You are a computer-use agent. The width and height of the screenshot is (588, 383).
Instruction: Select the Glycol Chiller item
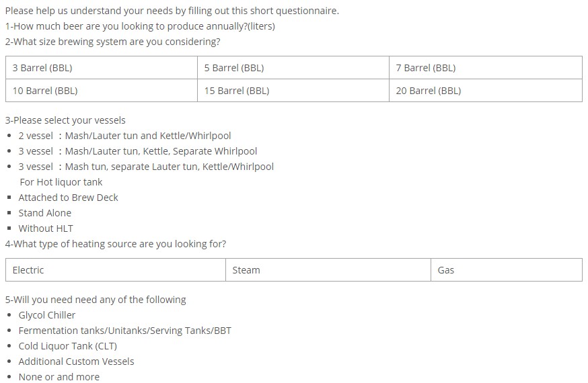click(x=47, y=315)
